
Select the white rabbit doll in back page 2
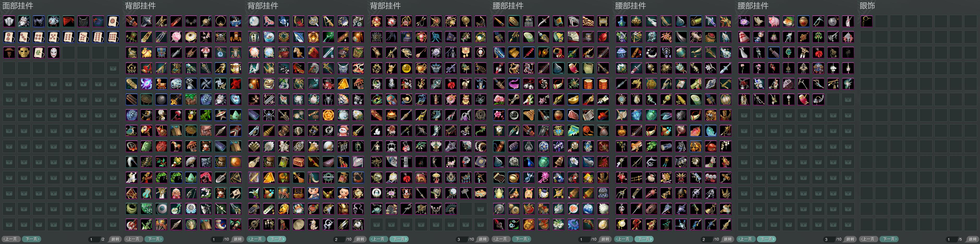[x=314, y=224]
